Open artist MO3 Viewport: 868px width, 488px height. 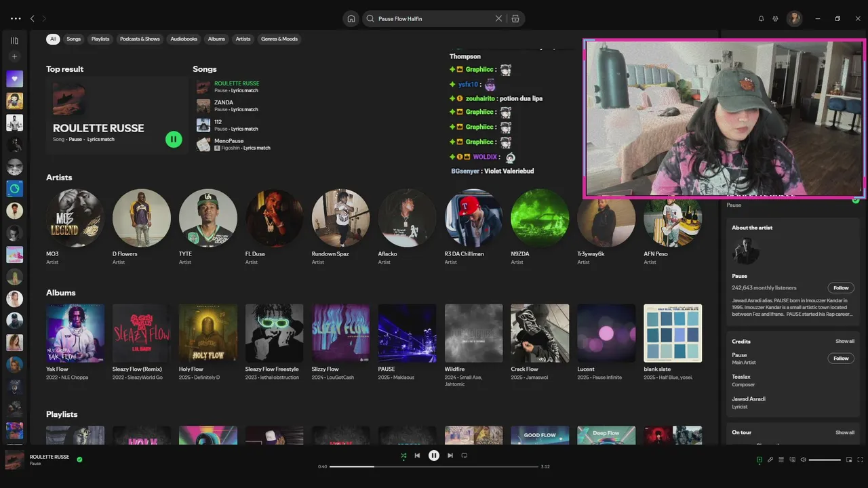75,227
